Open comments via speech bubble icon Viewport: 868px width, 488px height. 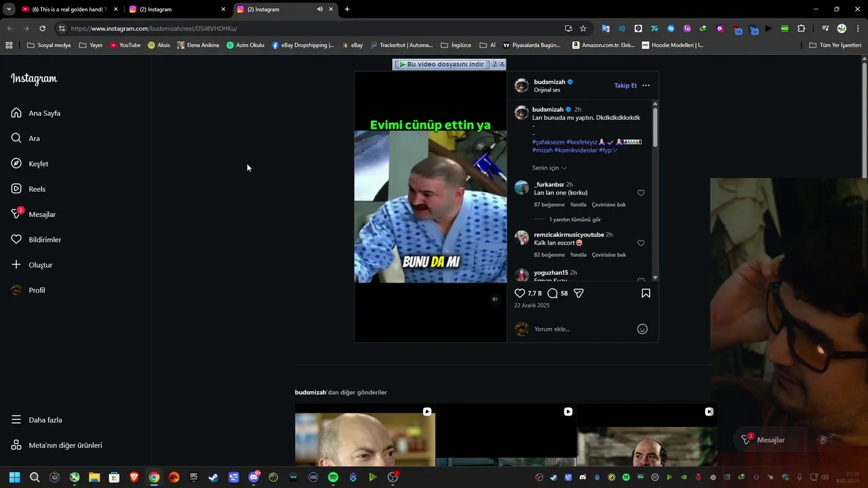[x=552, y=293]
